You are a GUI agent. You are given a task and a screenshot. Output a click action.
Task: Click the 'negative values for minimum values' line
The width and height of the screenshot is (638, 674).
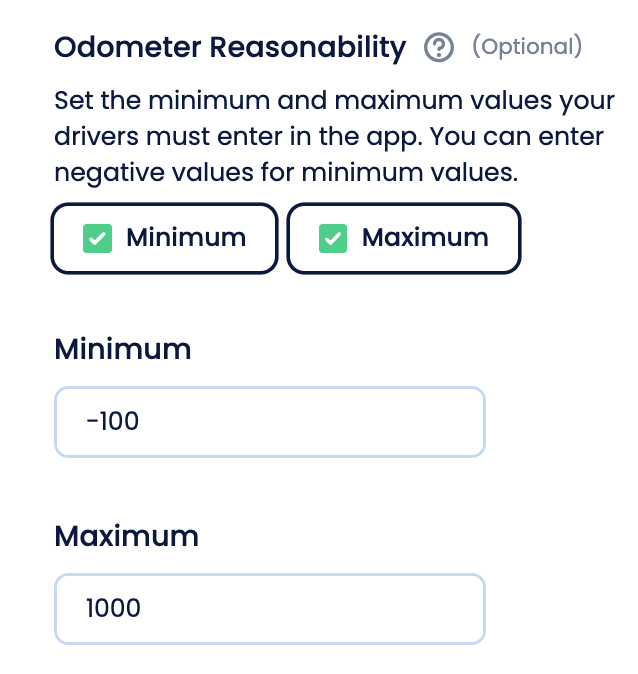286,173
